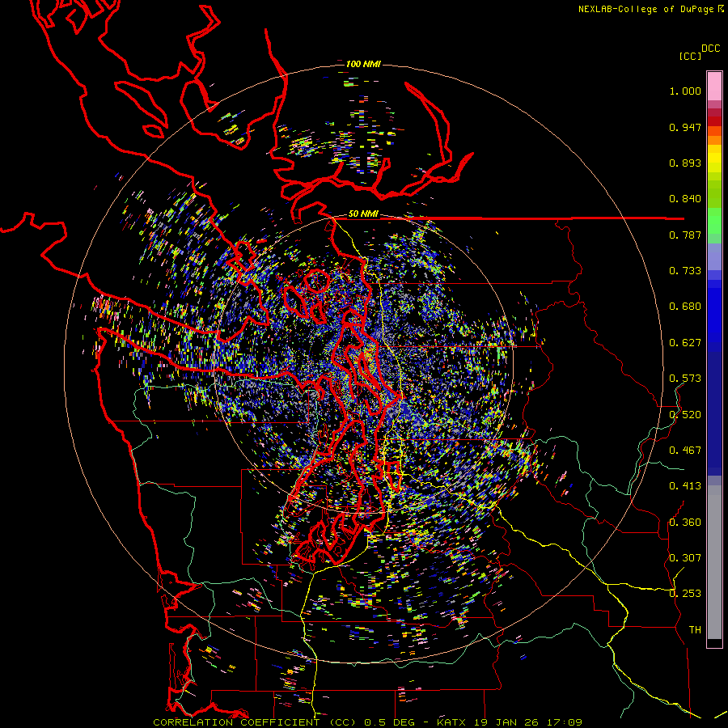
Task: Click the TH label at legend bottom
Action: pos(695,630)
